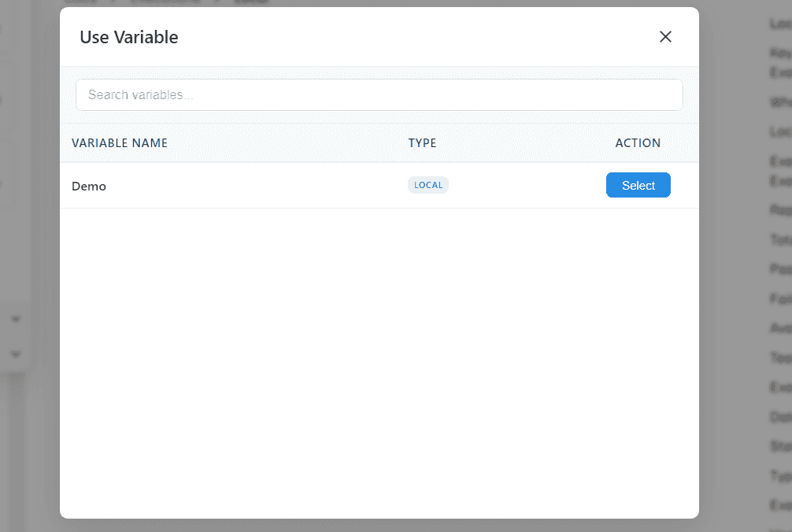Click dimmed backdrop left of the dialog
The image size is (792, 532).
point(30,236)
